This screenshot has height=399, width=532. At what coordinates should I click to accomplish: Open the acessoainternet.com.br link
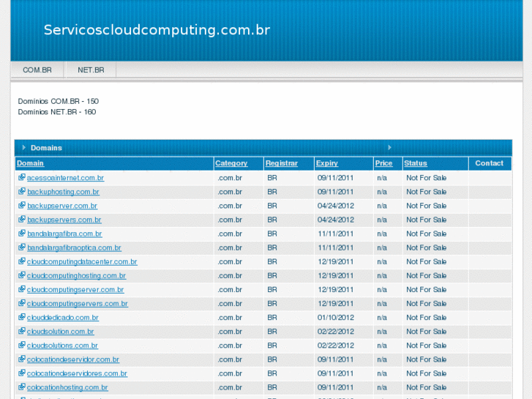(65, 178)
